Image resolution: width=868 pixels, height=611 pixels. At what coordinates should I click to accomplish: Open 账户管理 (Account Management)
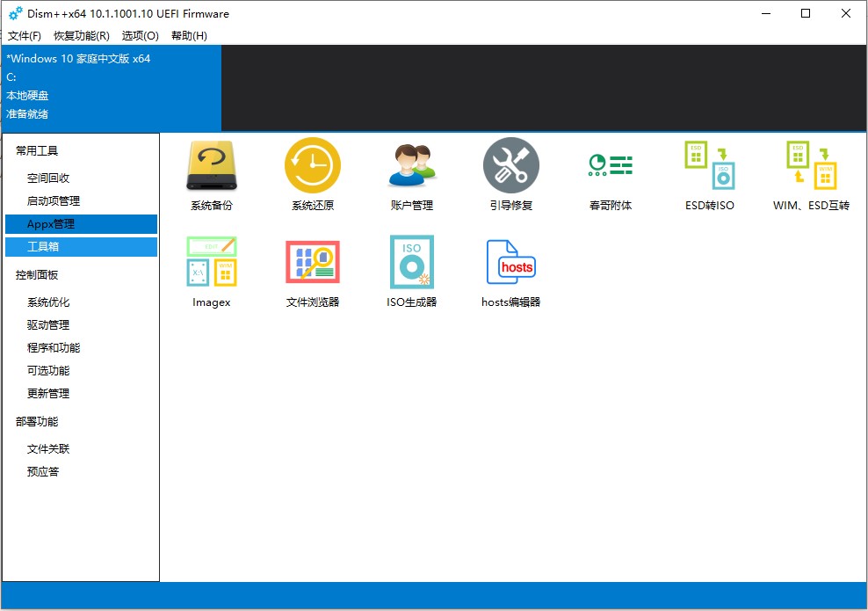coord(411,173)
